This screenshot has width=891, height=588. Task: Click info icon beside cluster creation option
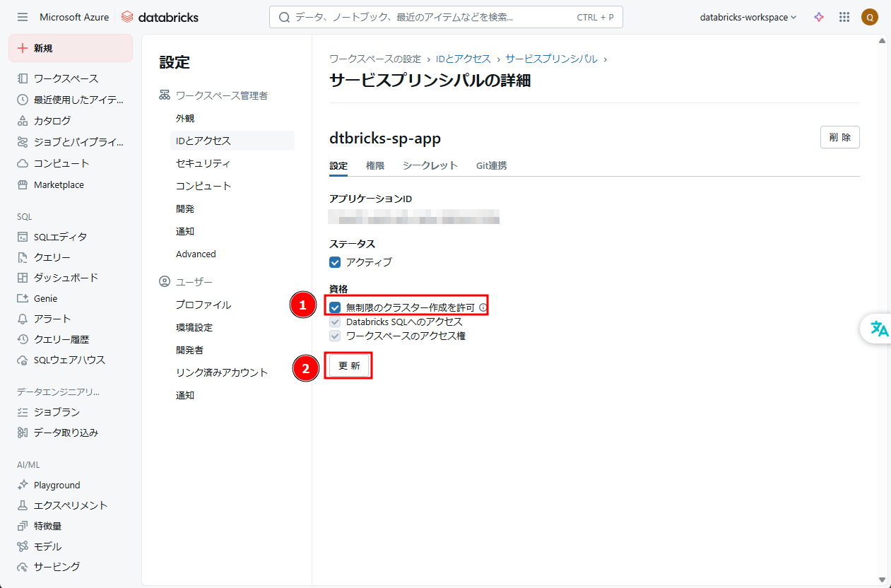coord(483,307)
